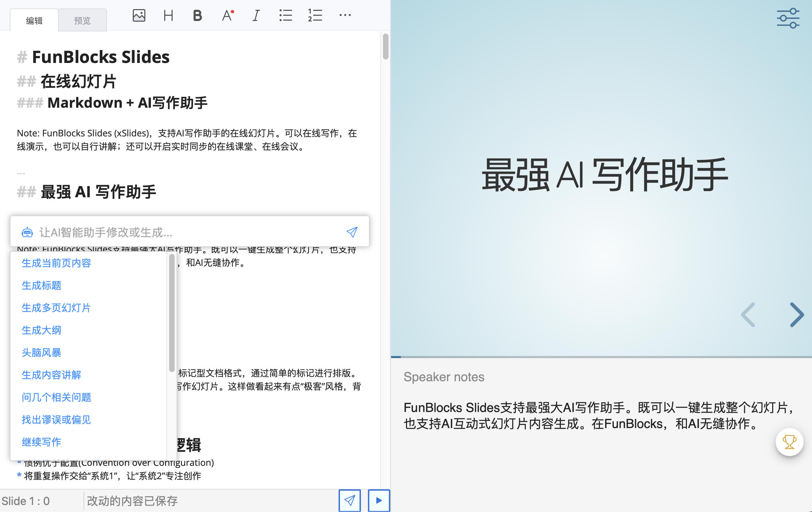Screen dimensions: 812x512
Task: Click the AI menu scrollbar
Action: (x=172, y=313)
